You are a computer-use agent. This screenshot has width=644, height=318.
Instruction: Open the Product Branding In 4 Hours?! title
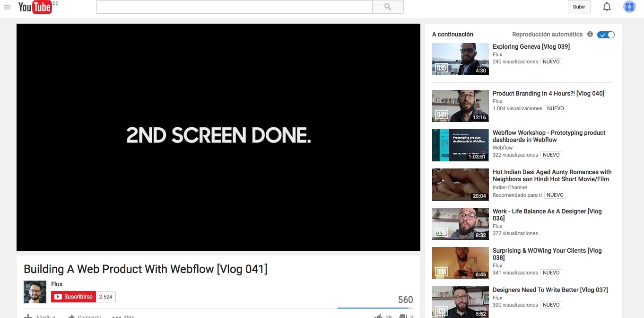click(548, 94)
